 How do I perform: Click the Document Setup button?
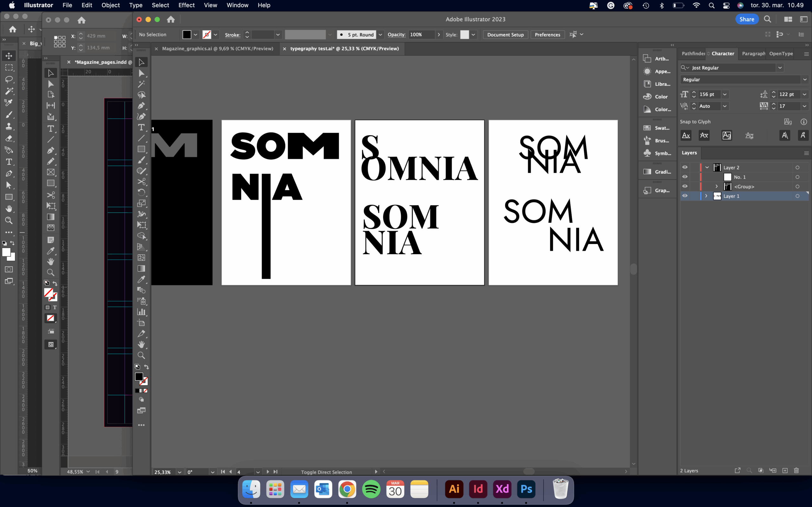click(x=505, y=35)
